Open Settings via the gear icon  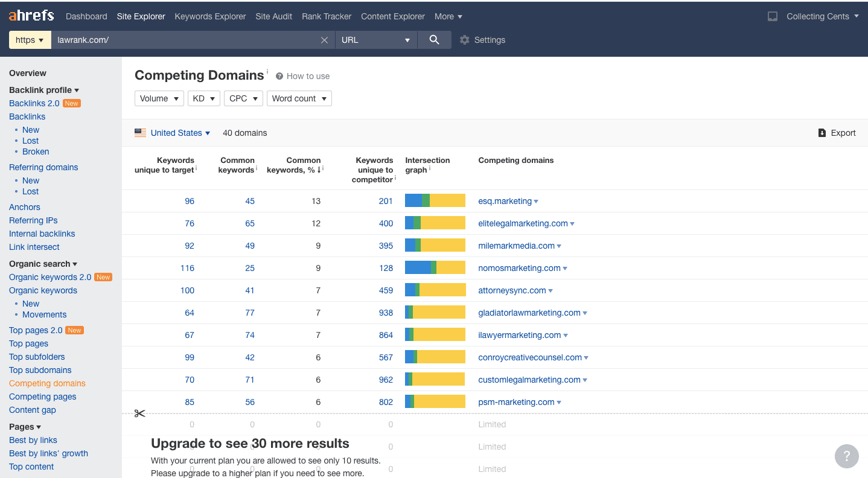(464, 40)
